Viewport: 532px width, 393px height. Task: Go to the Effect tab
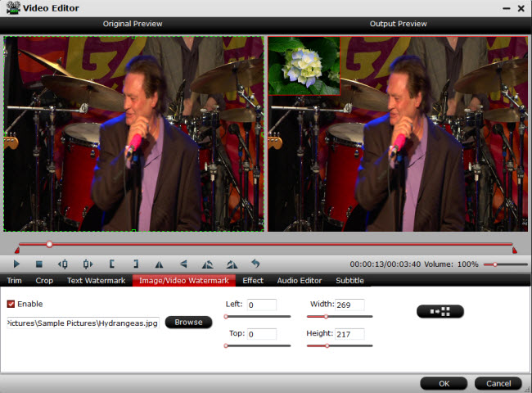tap(253, 281)
